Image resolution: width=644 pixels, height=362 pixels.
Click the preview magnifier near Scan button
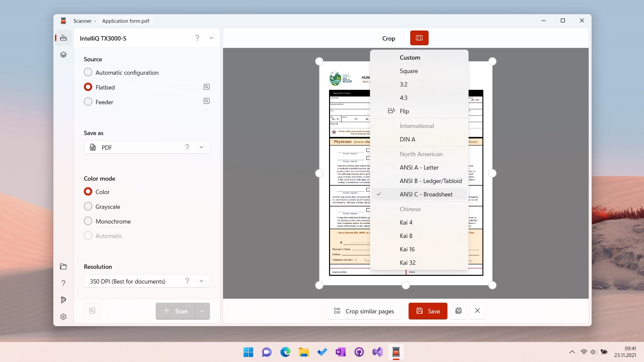point(92,311)
